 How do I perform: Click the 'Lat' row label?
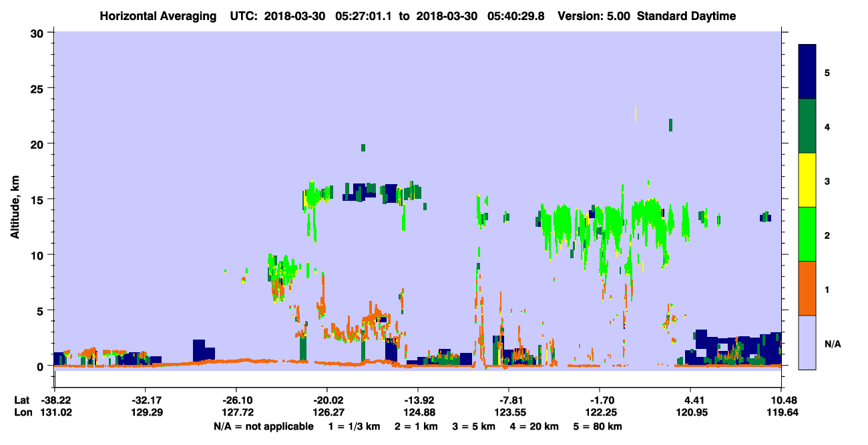pos(21,400)
